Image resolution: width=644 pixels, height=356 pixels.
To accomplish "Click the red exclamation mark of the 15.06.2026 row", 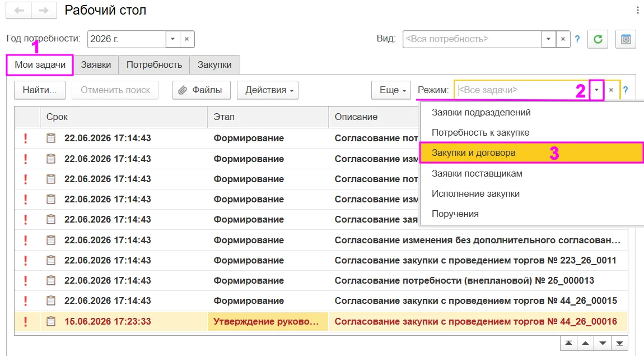I will click(25, 321).
